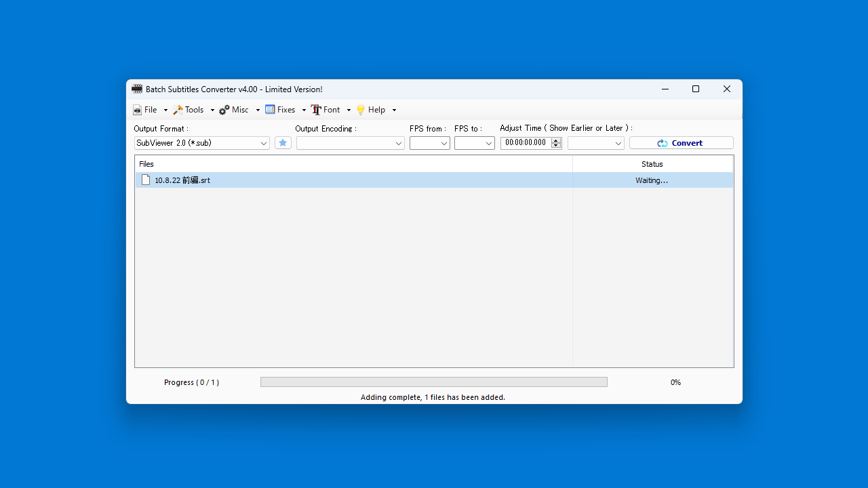Click the Fixes table icon
Screen dimensions: 868x488
pyautogui.click(x=270, y=110)
